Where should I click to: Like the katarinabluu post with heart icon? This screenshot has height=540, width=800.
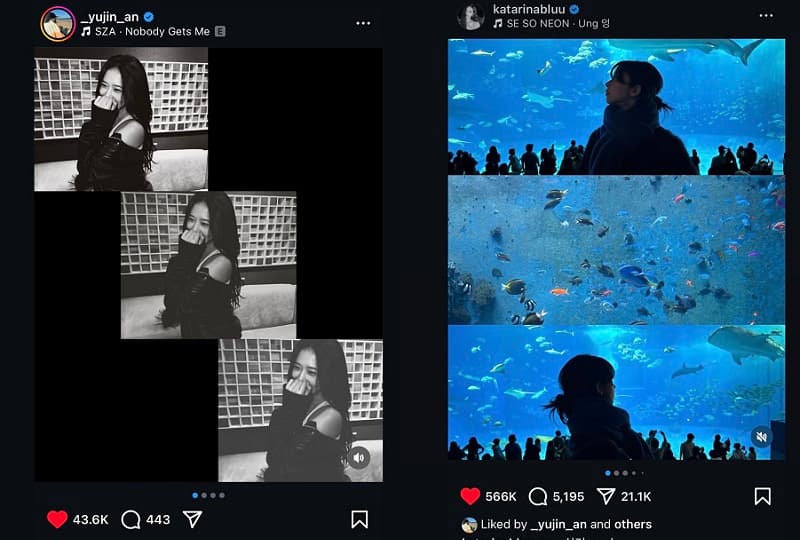470,496
